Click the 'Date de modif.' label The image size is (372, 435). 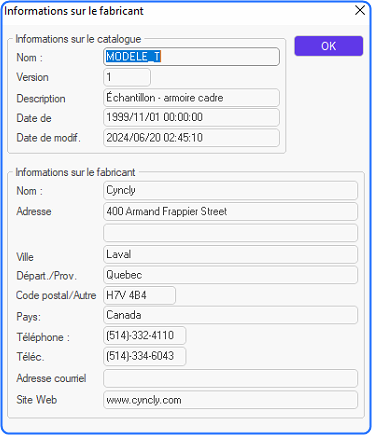pyautogui.click(x=48, y=138)
